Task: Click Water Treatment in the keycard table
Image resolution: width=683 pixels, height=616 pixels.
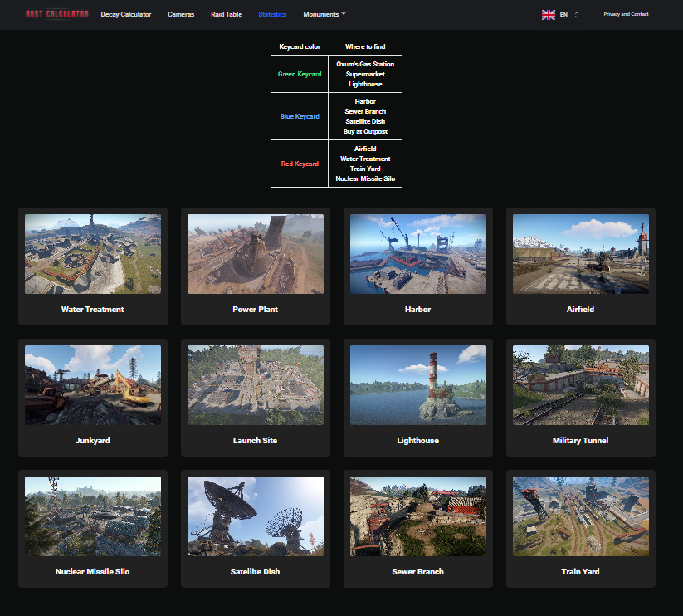Action: (365, 159)
